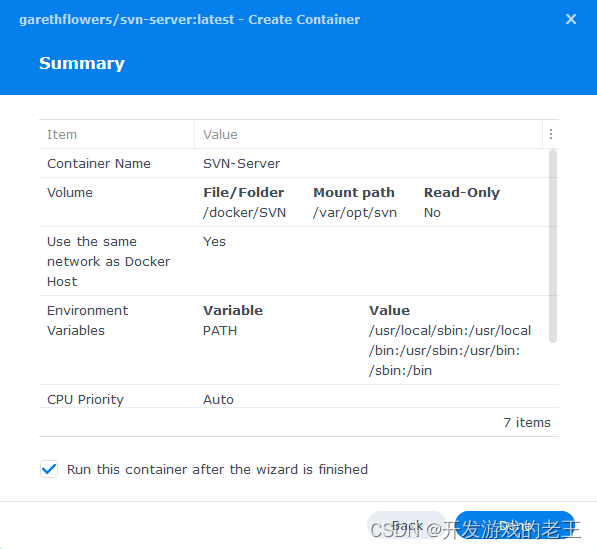Select the Environment Variables row
597x549 pixels.
294,340
